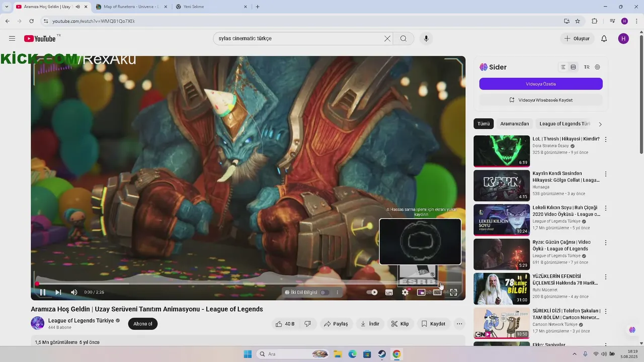Pause the video

point(43,292)
